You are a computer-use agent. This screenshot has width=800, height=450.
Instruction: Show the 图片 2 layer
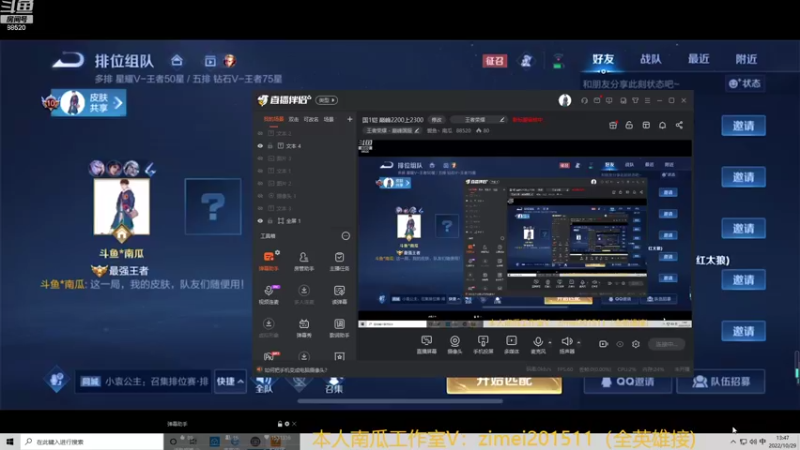click(260, 183)
